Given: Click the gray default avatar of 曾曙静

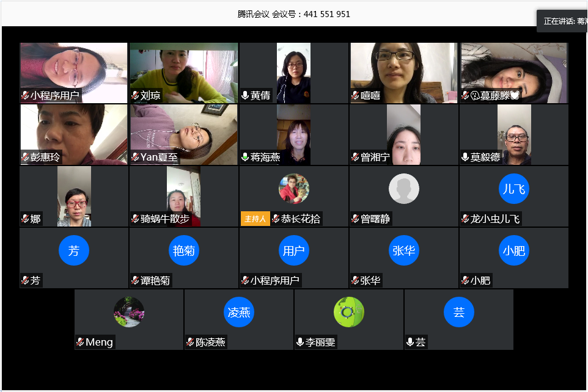Looking at the screenshot, I should tap(403, 189).
